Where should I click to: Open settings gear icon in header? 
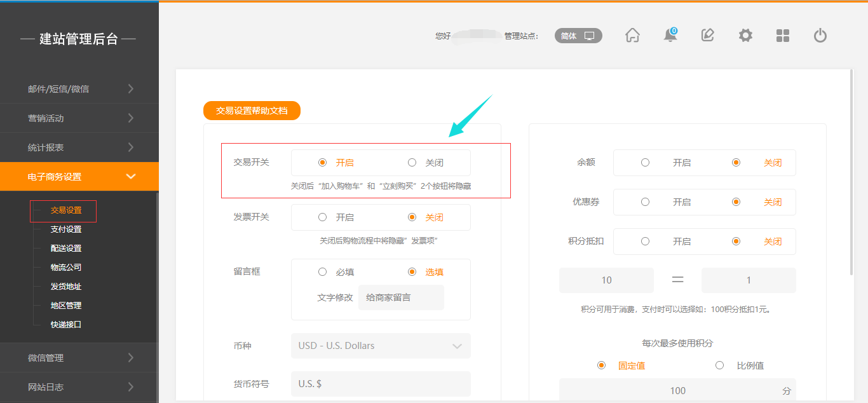click(x=745, y=36)
